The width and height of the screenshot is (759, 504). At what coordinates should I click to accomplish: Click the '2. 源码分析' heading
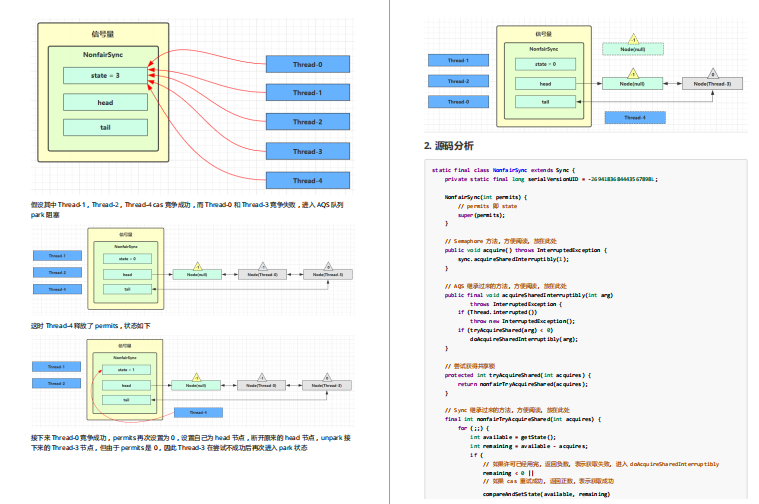pyautogui.click(x=449, y=146)
